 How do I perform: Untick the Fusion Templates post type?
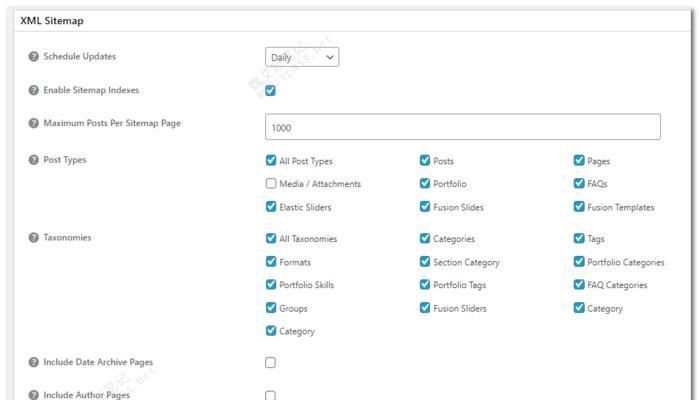(x=579, y=207)
